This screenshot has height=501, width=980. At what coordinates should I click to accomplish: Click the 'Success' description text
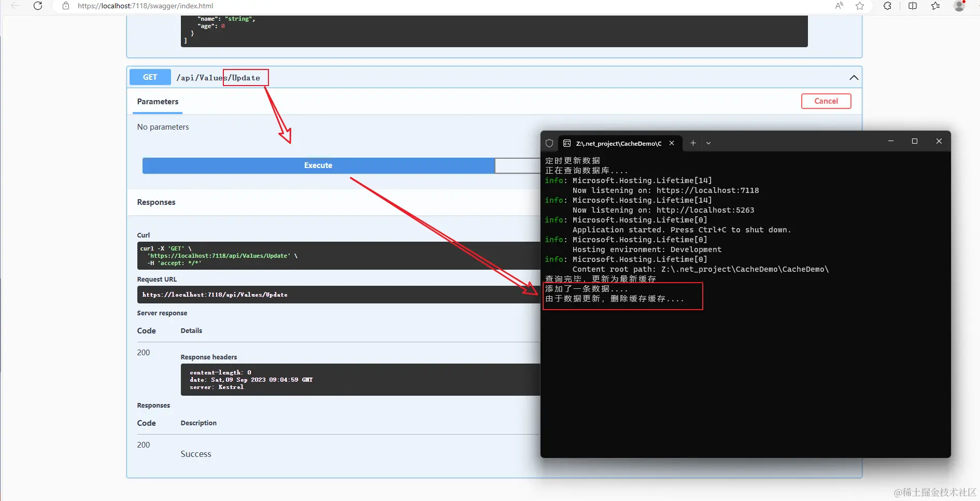pyautogui.click(x=196, y=454)
